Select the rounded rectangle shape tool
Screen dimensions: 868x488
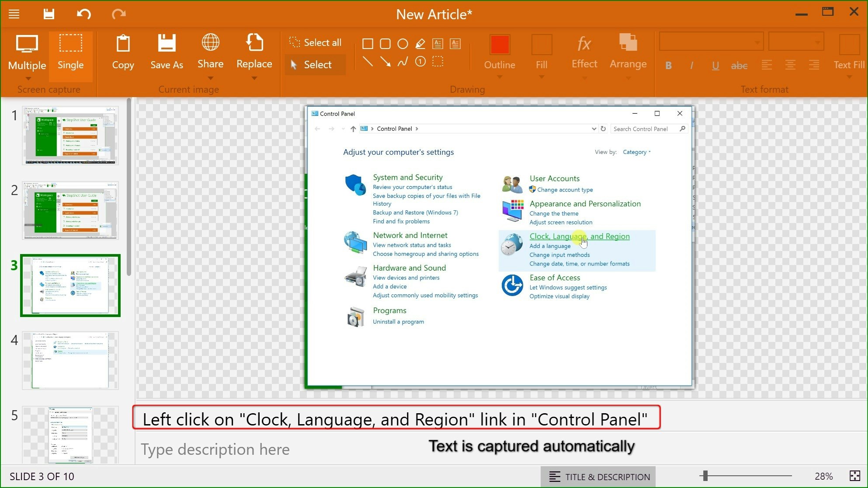(x=385, y=44)
